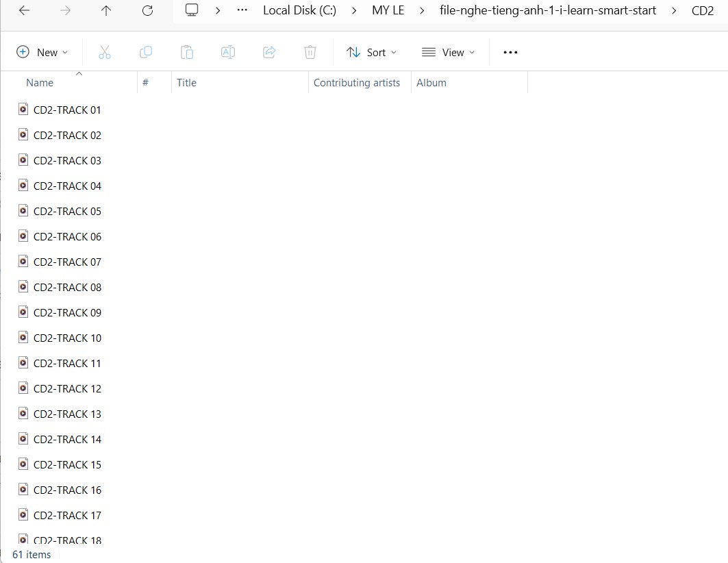This screenshot has height=563, width=728.
Task: Select the CD2-TRACK 05 audio file
Action: click(x=67, y=211)
